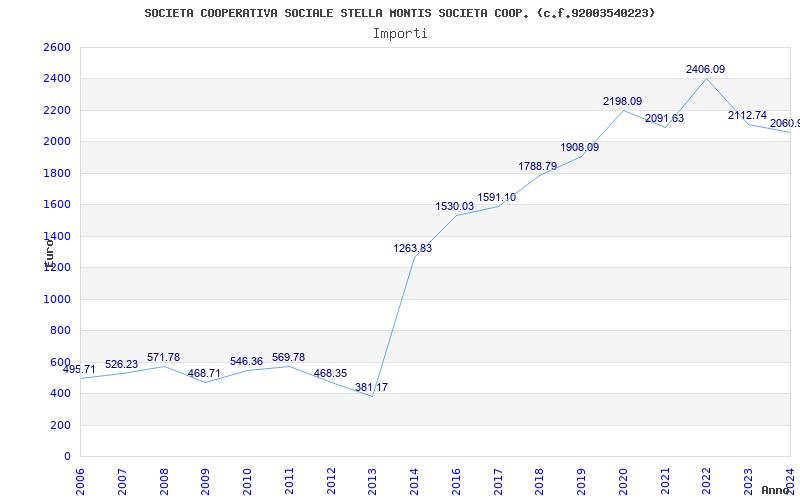Click the x-axis year 2017

(498, 482)
